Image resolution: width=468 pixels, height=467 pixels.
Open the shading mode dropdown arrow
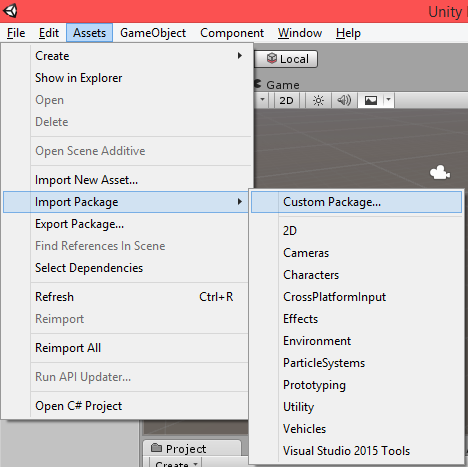(x=262, y=100)
